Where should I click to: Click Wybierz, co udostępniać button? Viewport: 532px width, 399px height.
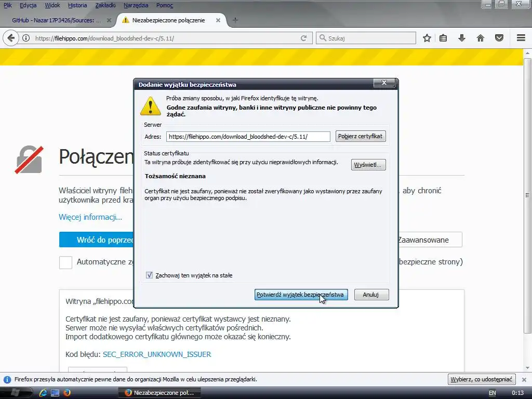tap(482, 379)
